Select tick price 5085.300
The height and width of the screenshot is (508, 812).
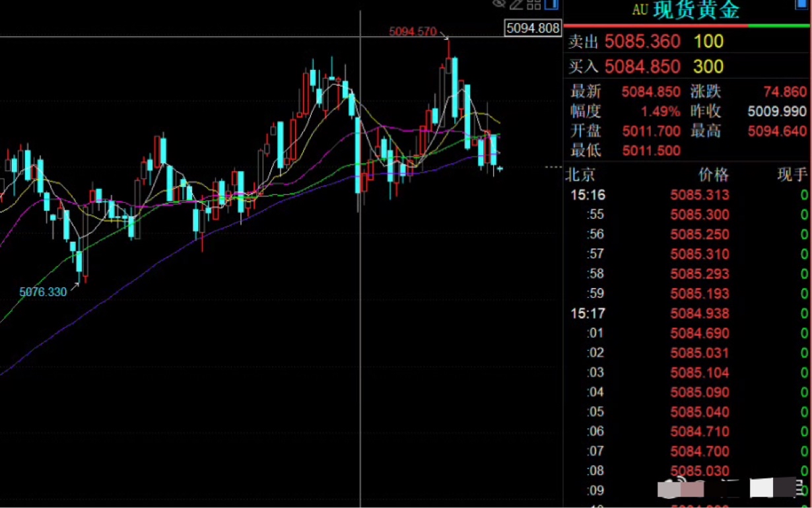coord(700,215)
